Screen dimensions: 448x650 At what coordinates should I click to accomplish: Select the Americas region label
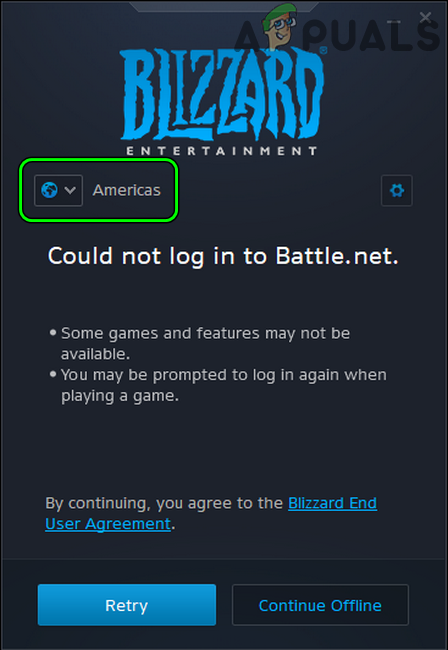click(126, 190)
